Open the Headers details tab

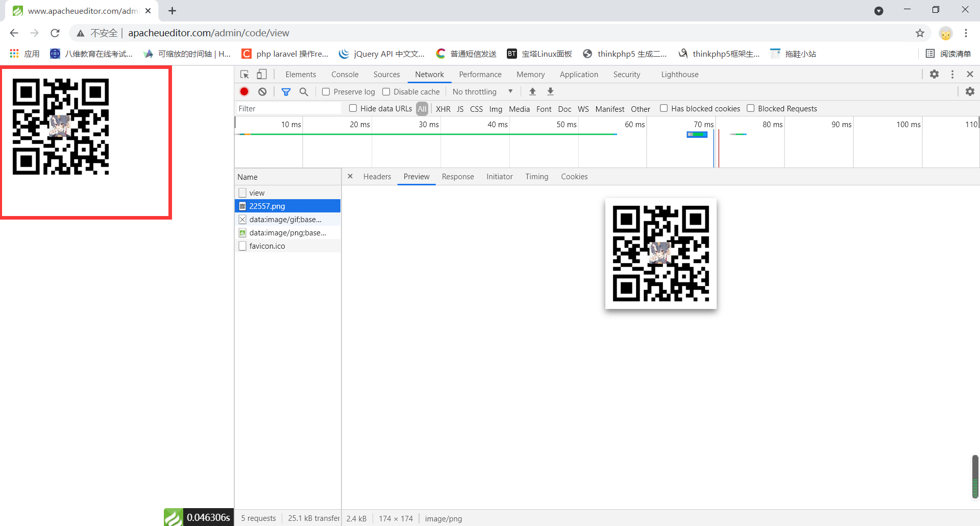click(x=377, y=177)
